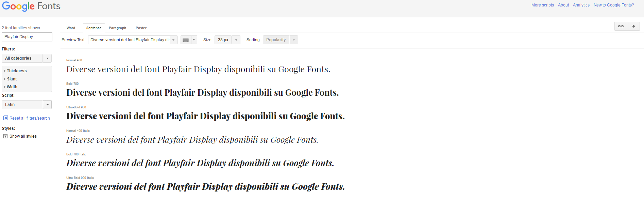Click the X icon beside Reset all filters
The width and height of the screenshot is (644, 199).
(6, 118)
